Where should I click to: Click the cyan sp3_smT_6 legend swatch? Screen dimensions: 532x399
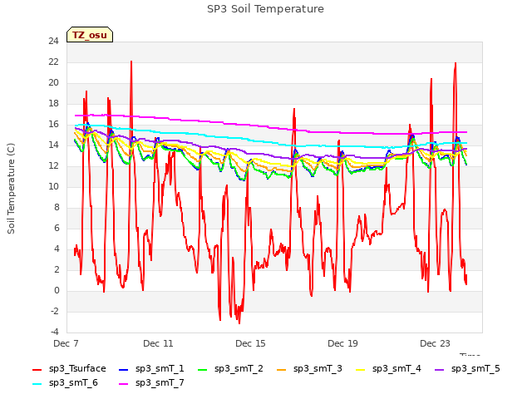(37, 384)
